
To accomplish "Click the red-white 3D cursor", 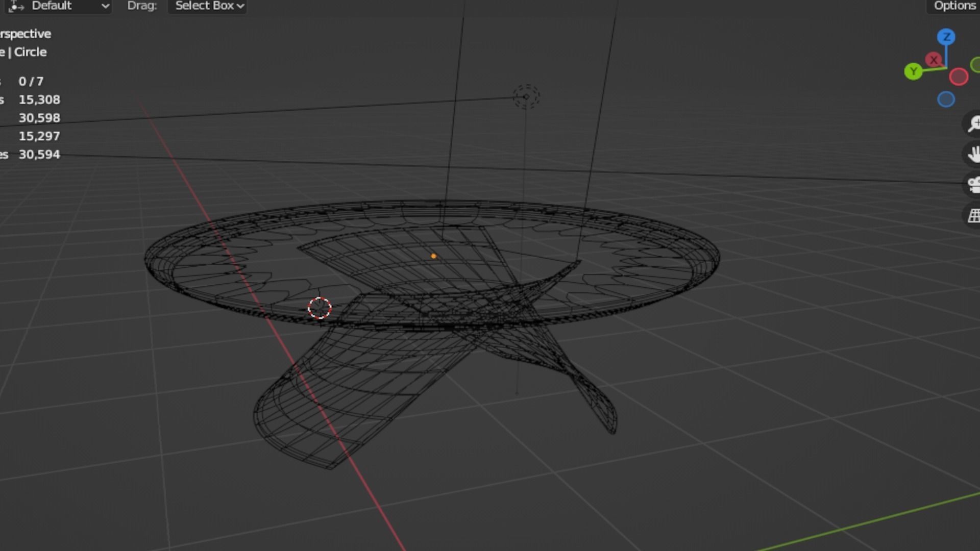I will tap(320, 308).
